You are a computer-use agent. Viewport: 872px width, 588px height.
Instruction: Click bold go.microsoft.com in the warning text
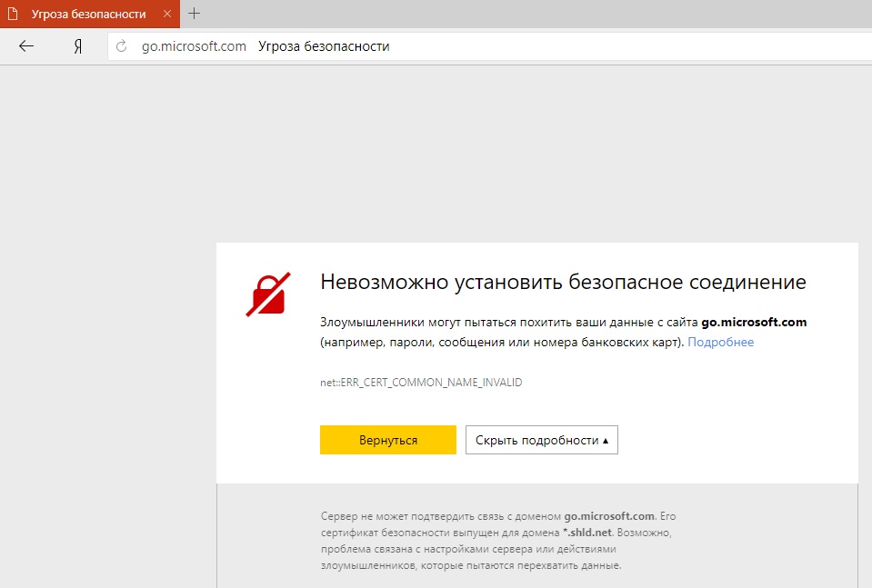[x=754, y=322]
